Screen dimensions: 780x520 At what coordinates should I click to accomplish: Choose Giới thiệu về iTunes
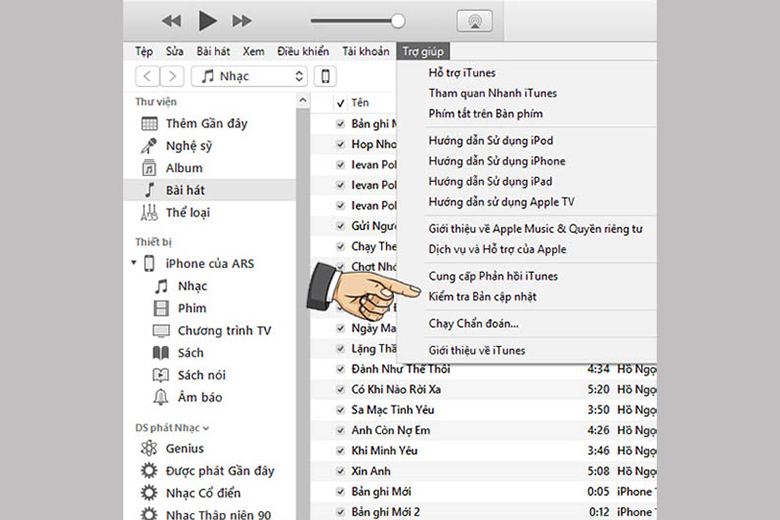tap(477, 350)
